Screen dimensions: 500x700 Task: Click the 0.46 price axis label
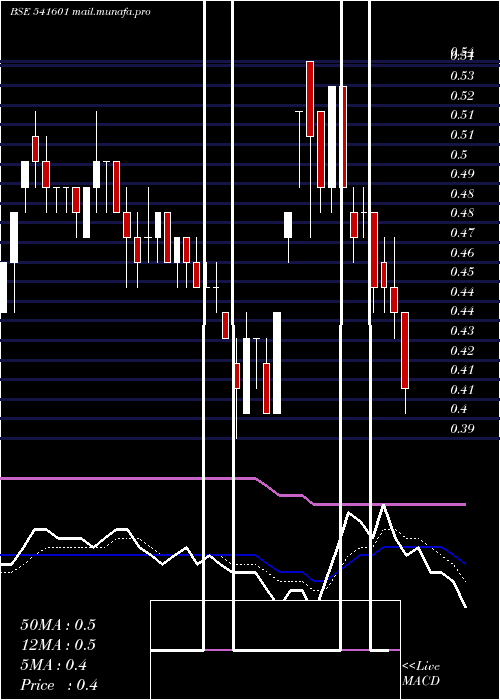462,253
